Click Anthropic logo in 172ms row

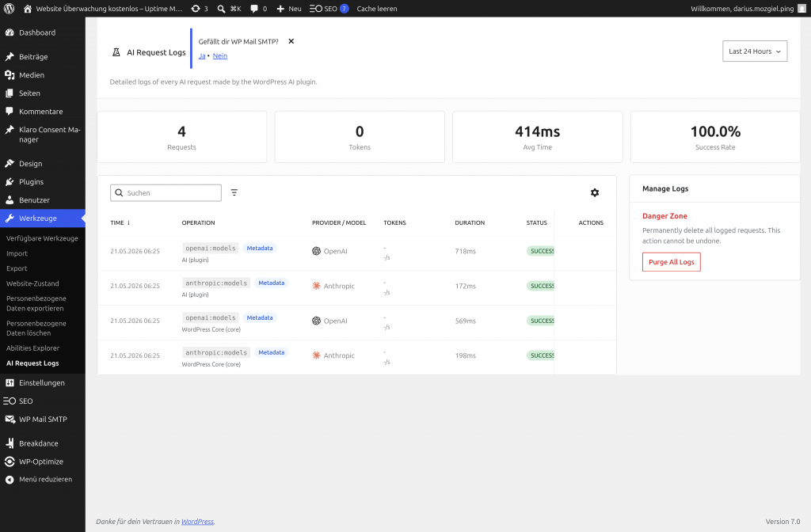point(316,286)
